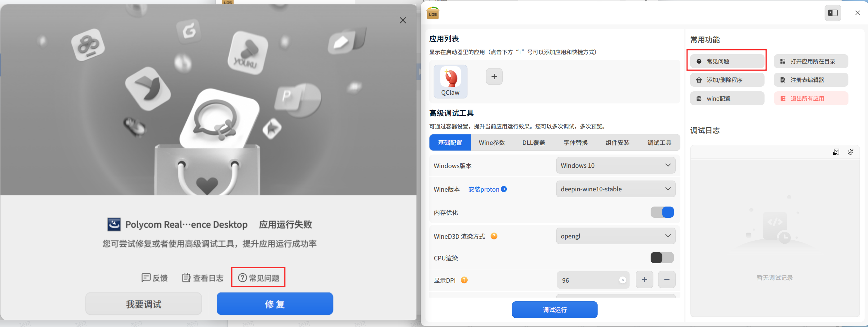
Task: Open 常见问题 in the 常用功能 panel
Action: pyautogui.click(x=727, y=62)
